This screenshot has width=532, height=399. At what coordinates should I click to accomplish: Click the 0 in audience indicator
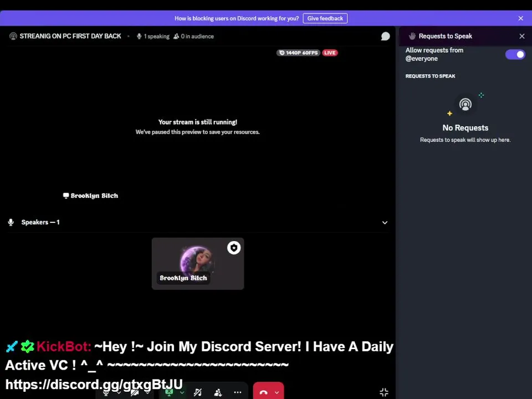(x=193, y=37)
